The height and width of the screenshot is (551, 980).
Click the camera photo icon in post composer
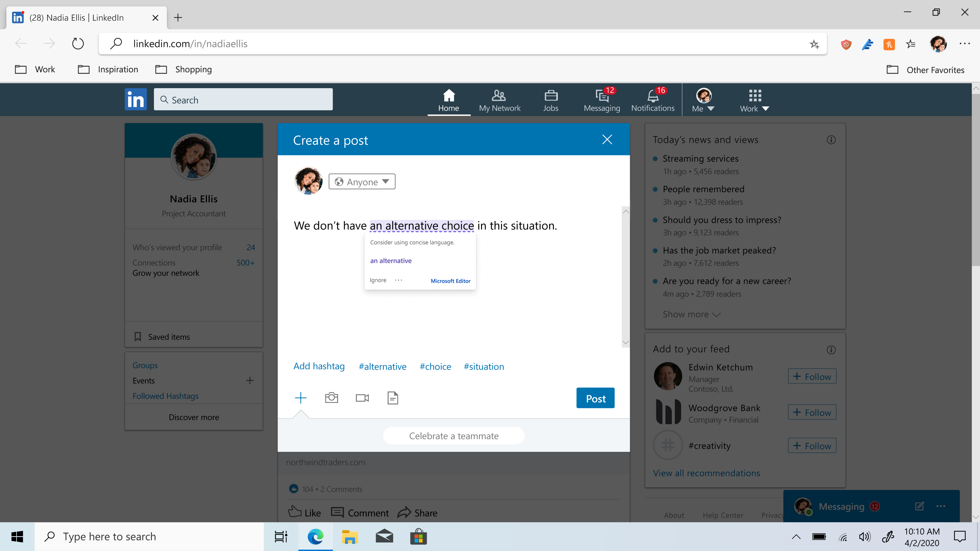[331, 398]
